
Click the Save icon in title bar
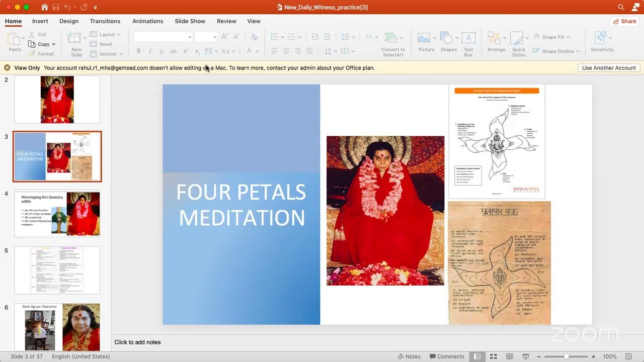(56, 7)
